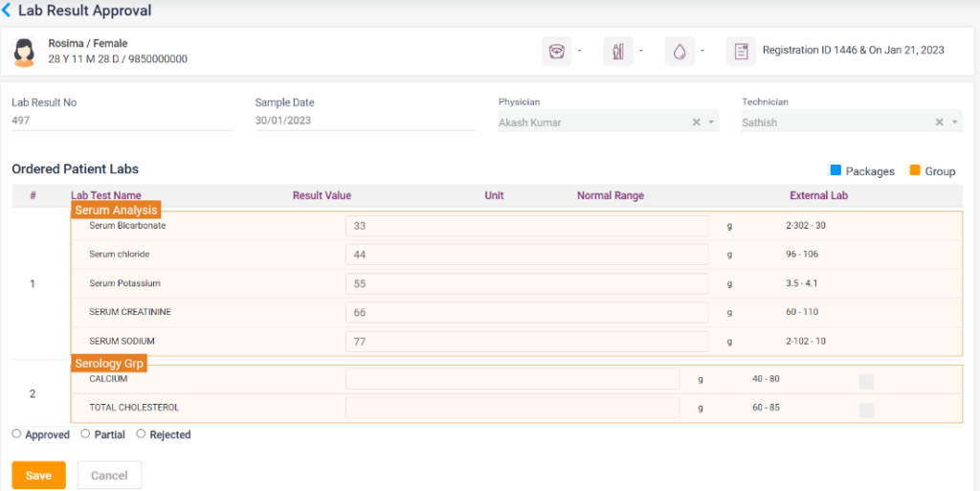Click the blood drop icon
Viewport: 980px width, 491px height.
click(x=679, y=52)
